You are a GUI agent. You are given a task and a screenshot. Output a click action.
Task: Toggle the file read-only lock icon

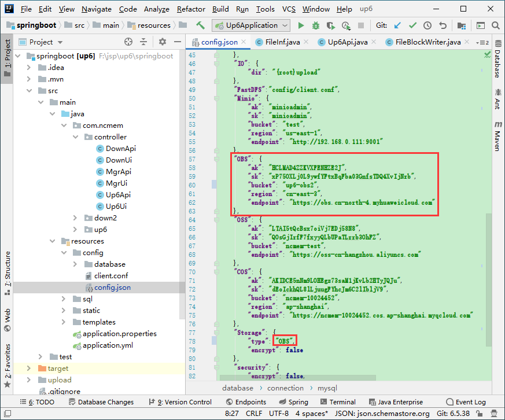[x=480, y=413]
